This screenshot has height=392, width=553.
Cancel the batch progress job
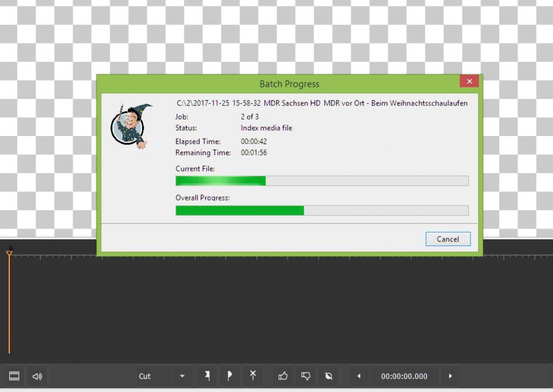(x=448, y=239)
